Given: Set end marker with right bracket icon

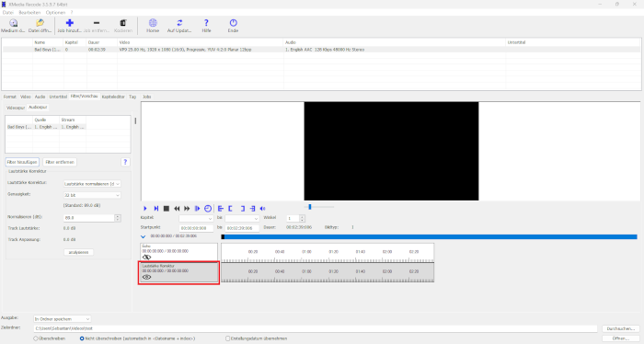Looking at the screenshot, I should pyautogui.click(x=242, y=209).
